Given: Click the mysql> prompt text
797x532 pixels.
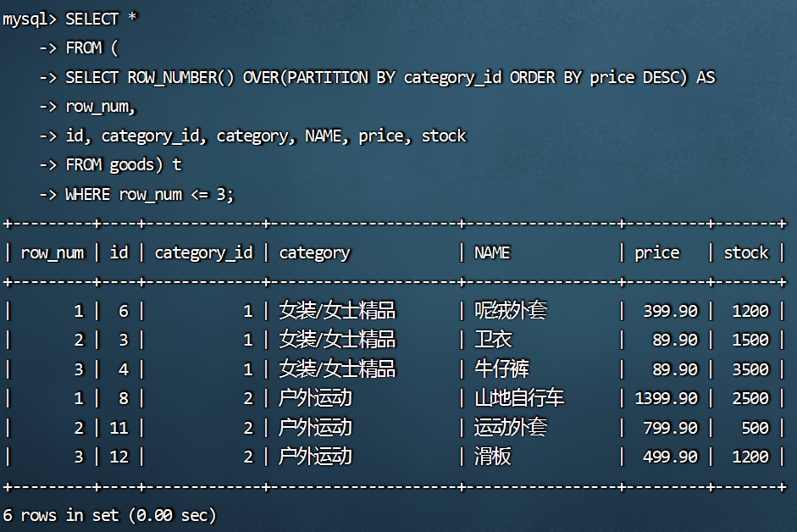Looking at the screenshot, I should pos(29,19).
